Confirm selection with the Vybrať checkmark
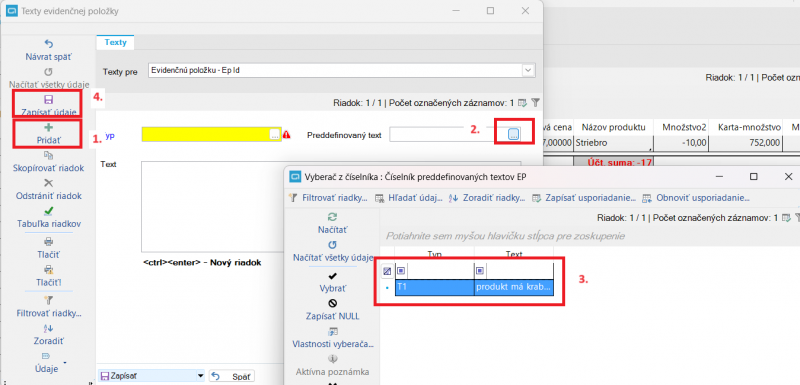 tap(332, 276)
